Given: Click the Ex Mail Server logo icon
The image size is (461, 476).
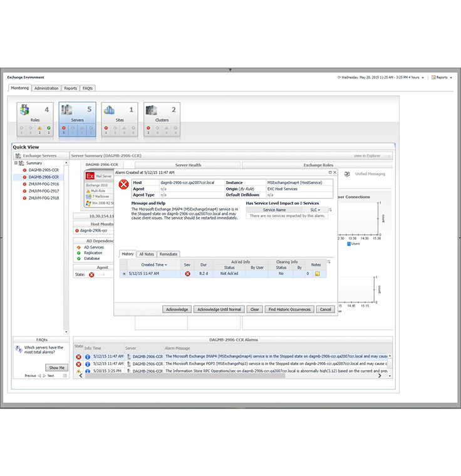Looking at the screenshot, I should tap(90, 176).
